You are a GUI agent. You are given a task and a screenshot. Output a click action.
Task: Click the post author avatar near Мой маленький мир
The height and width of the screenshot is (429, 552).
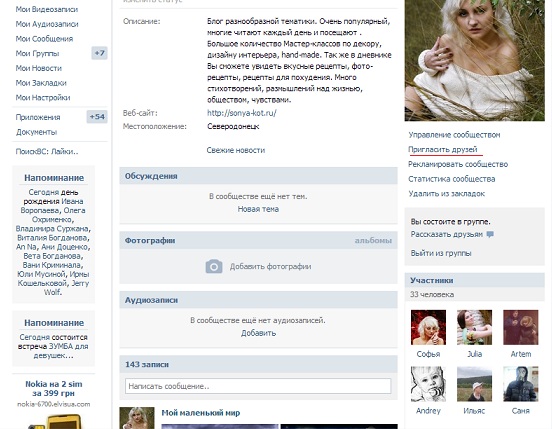[137, 418]
